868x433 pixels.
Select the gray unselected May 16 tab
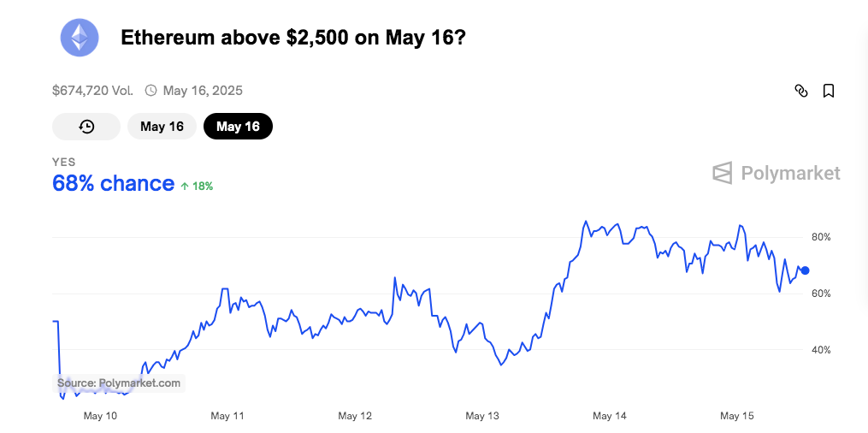click(162, 127)
